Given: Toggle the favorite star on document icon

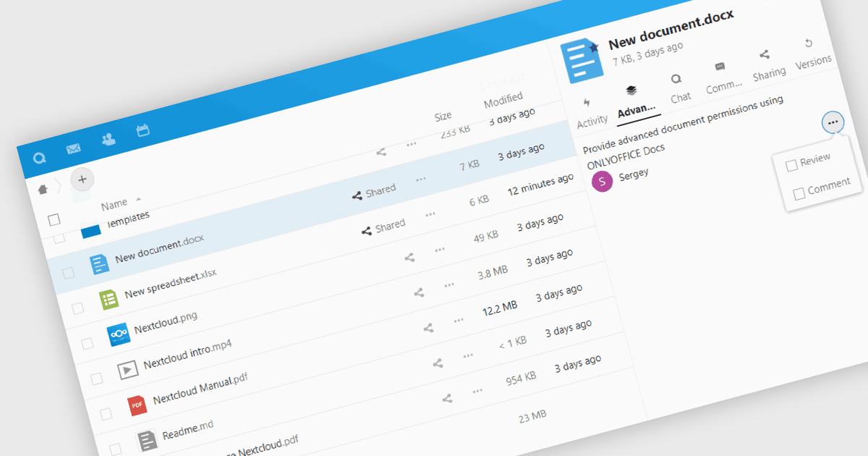Looking at the screenshot, I should click(x=594, y=48).
